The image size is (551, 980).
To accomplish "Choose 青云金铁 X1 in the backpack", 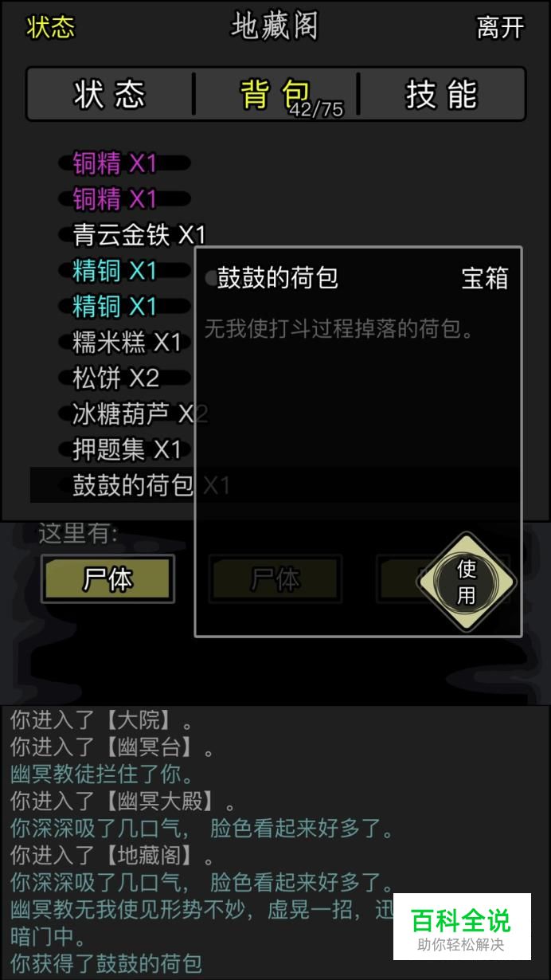I will pos(139,234).
